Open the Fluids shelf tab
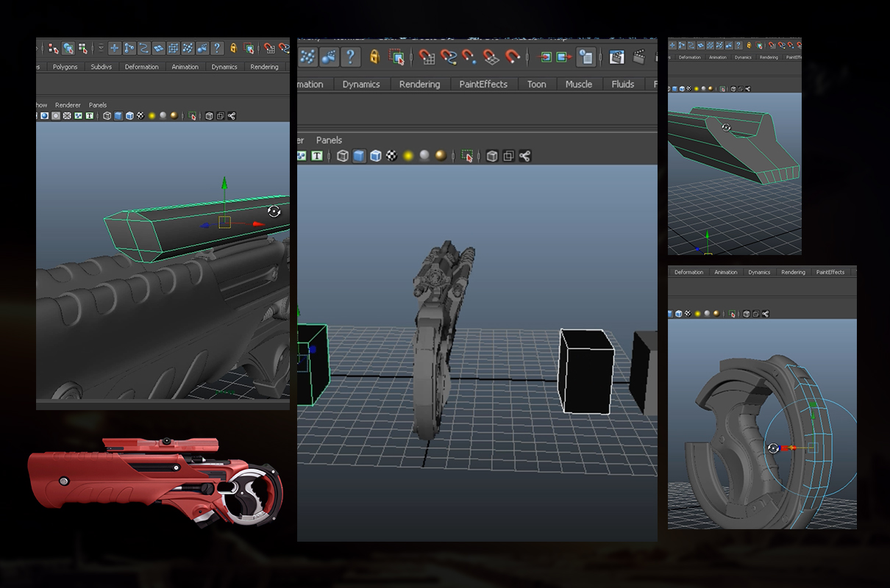Screen dimensions: 890x588 point(623,85)
